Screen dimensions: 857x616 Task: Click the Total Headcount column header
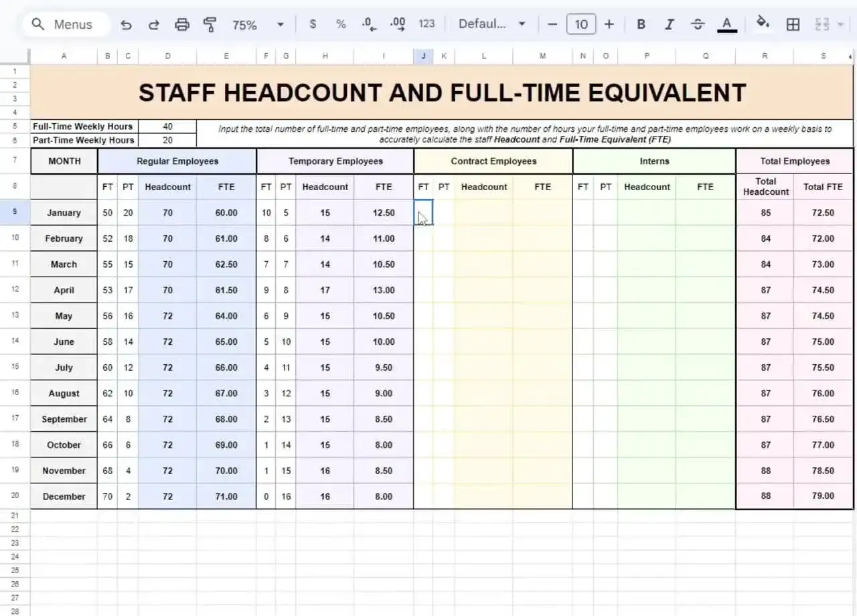pyautogui.click(x=765, y=187)
